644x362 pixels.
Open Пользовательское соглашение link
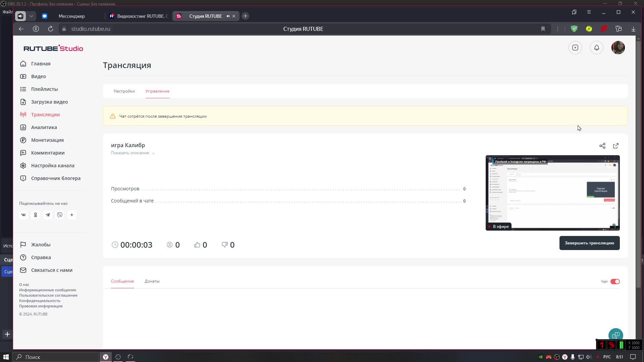pyautogui.click(x=48, y=295)
